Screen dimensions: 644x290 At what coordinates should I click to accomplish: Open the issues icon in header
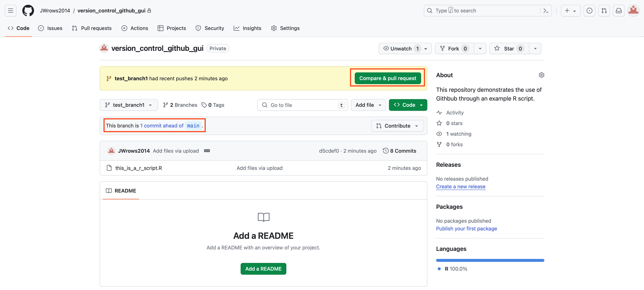point(589,10)
